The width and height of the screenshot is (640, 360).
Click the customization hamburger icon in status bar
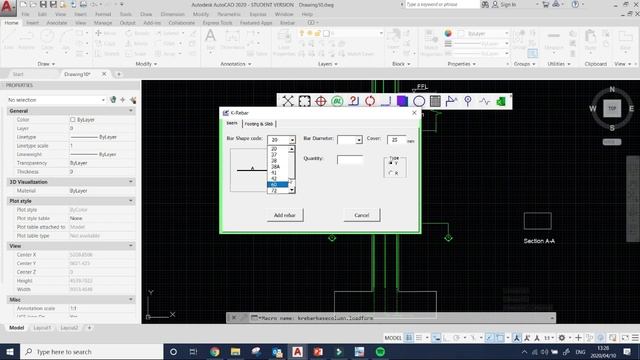click(x=635, y=338)
